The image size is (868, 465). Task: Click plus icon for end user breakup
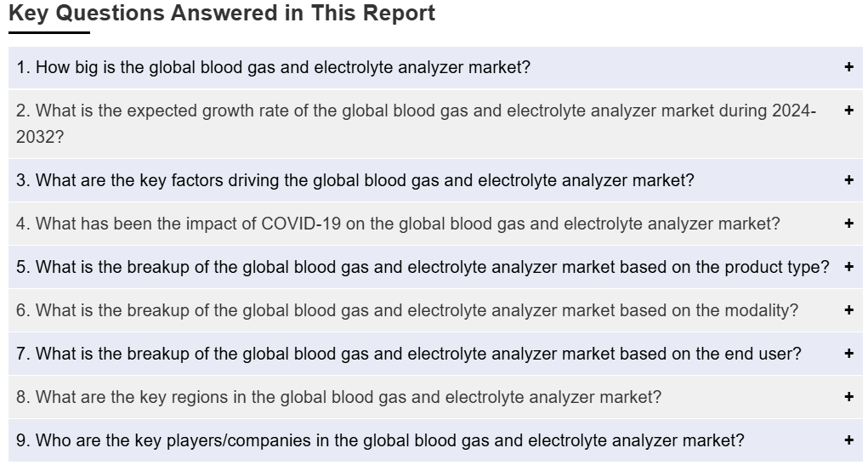click(x=848, y=354)
